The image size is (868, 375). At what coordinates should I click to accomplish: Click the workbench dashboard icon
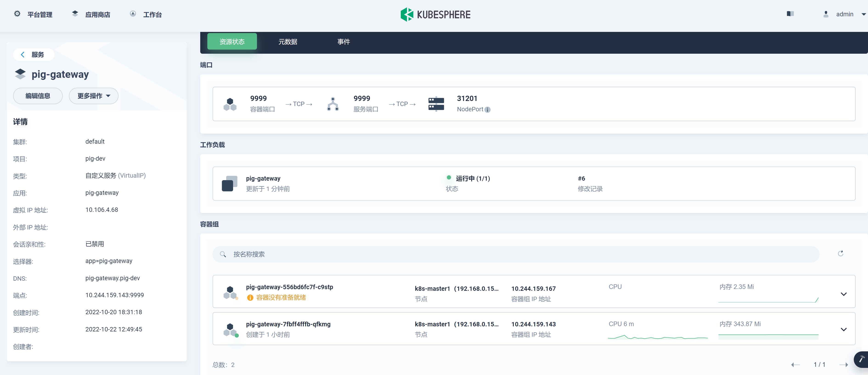[133, 14]
